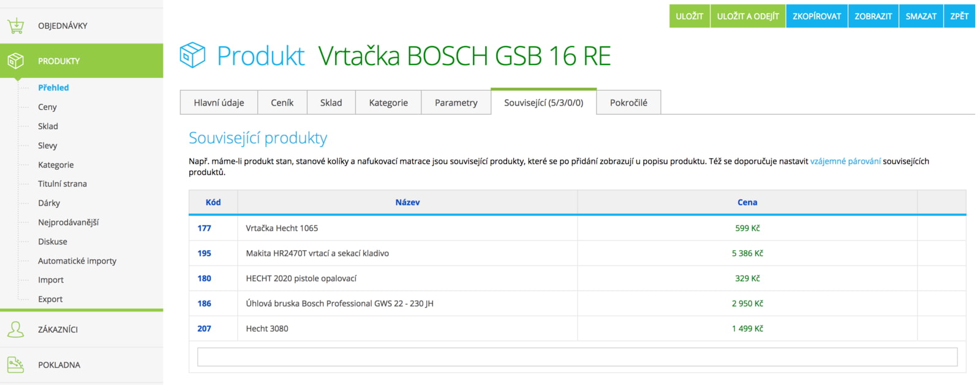Switch to the Hlavní údaje tab

click(x=219, y=102)
